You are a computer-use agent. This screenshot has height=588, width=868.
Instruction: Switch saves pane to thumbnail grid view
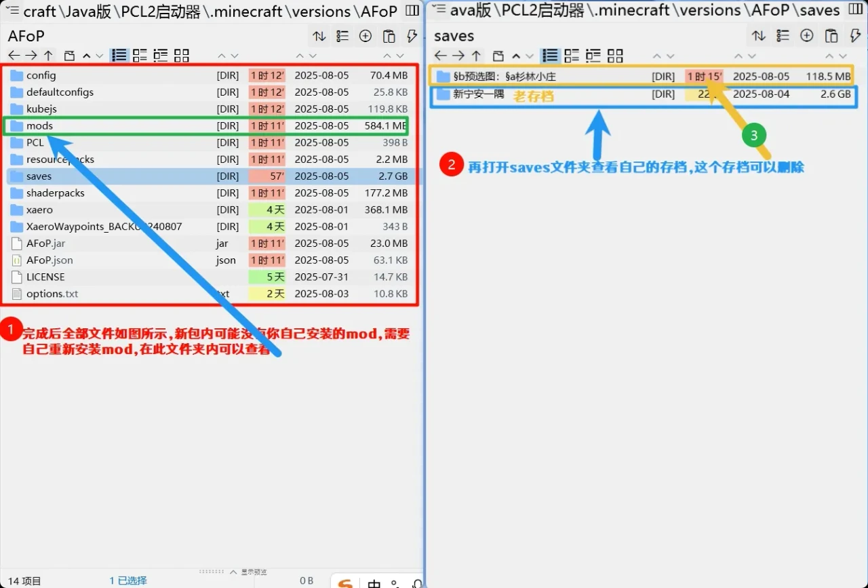(x=615, y=56)
